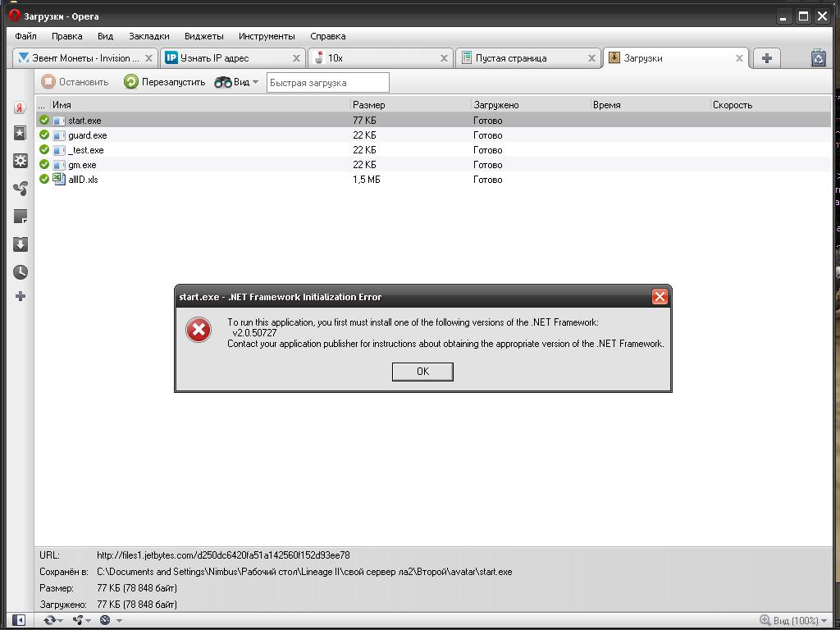The width and height of the screenshot is (840, 630).
Task: Toggle the side panel with the status bar icon
Action: pyautogui.click(x=18, y=620)
